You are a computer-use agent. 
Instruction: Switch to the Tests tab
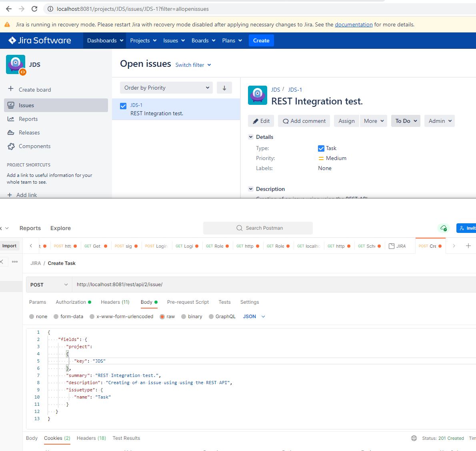(x=225, y=302)
